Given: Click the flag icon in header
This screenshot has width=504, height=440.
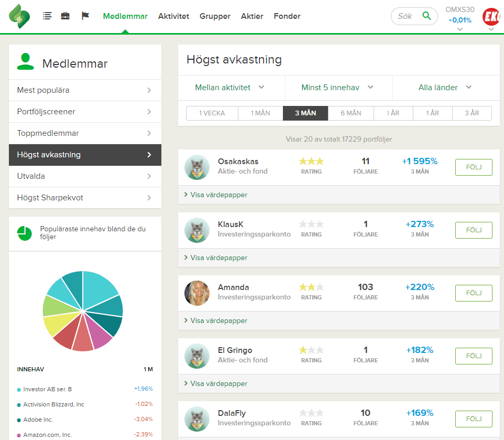Looking at the screenshot, I should [x=85, y=16].
